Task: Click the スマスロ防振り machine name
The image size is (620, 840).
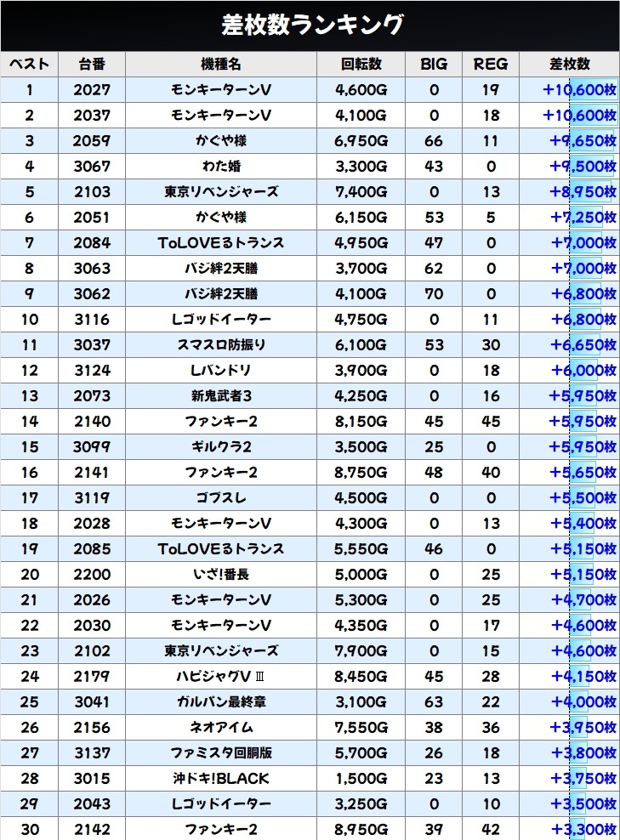Action: tap(221, 345)
